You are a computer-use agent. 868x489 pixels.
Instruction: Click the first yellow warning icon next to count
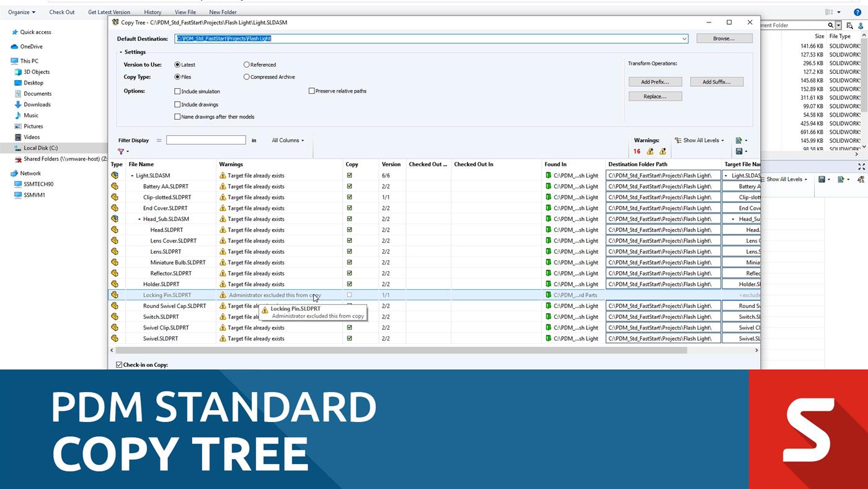click(649, 150)
